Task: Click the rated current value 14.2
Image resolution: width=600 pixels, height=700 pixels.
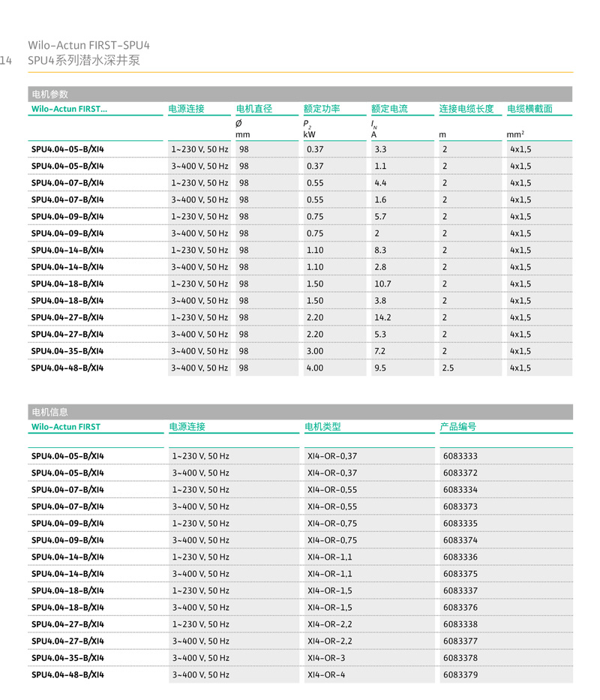Action: click(382, 317)
